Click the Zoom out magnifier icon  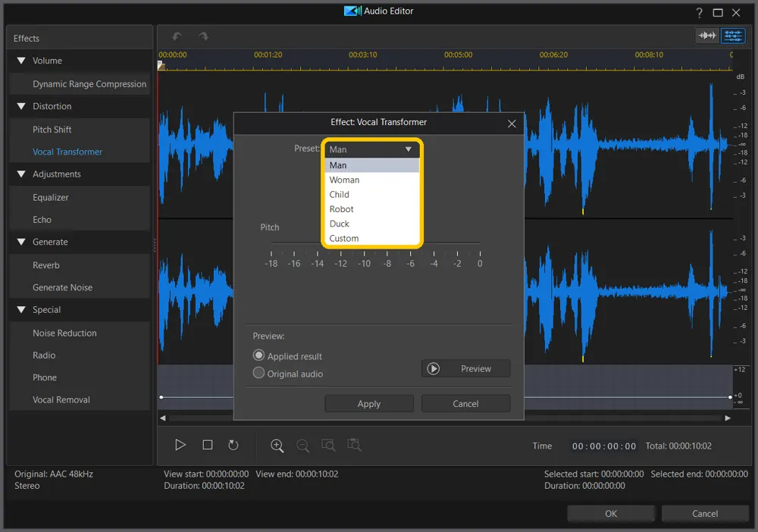[x=302, y=446]
